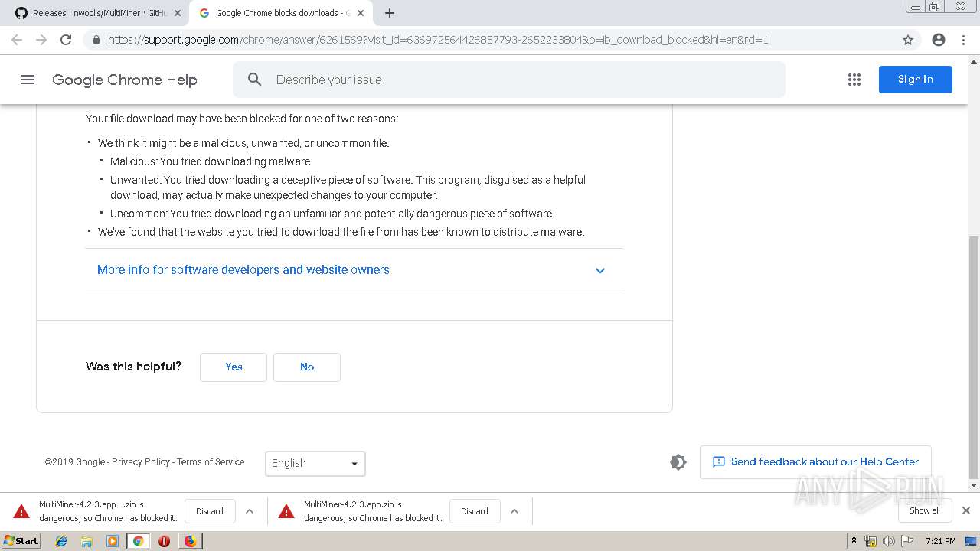Answer Yes to Was this helpful
The image size is (980, 551).
coord(234,367)
